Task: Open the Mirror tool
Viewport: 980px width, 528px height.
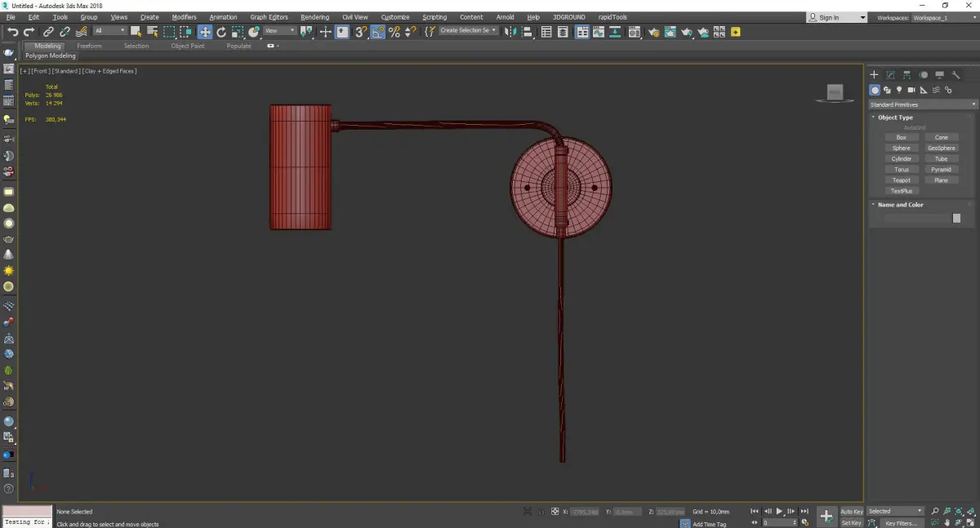Action: click(x=510, y=32)
